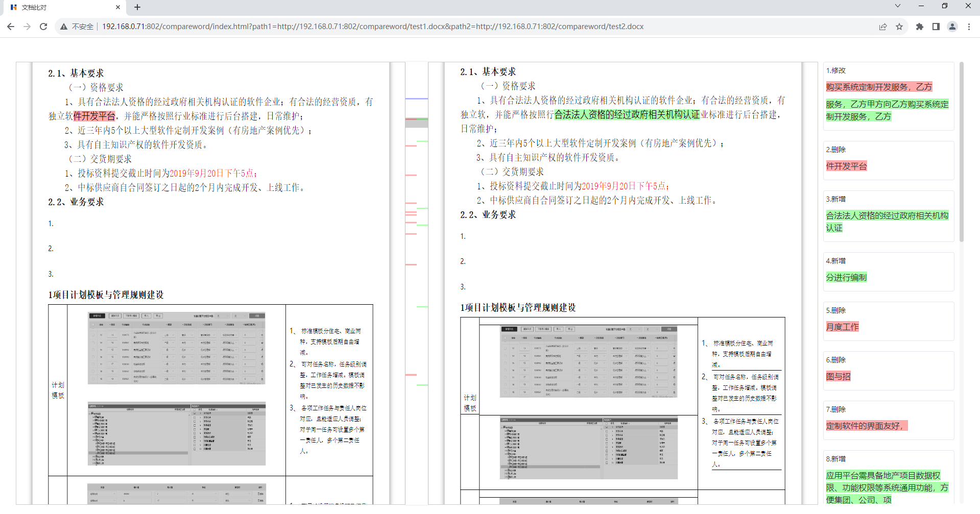980x514 pixels.
Task: Click the address bar URL
Action: tap(373, 27)
